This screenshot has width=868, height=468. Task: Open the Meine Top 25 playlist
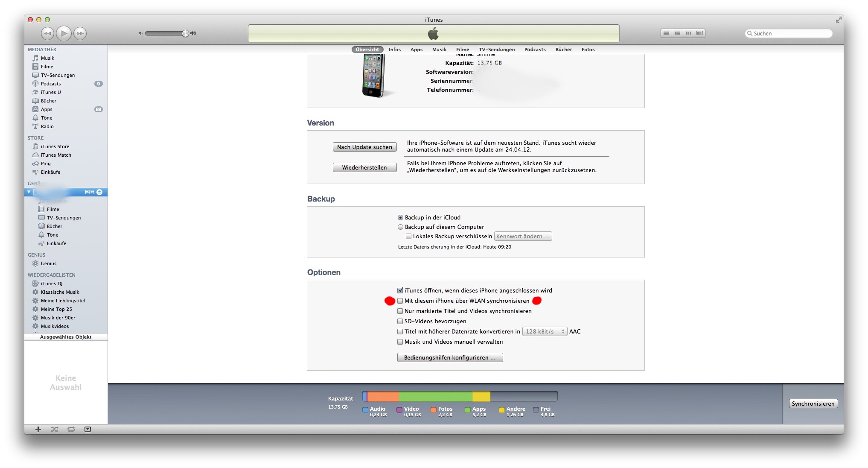[x=56, y=309]
